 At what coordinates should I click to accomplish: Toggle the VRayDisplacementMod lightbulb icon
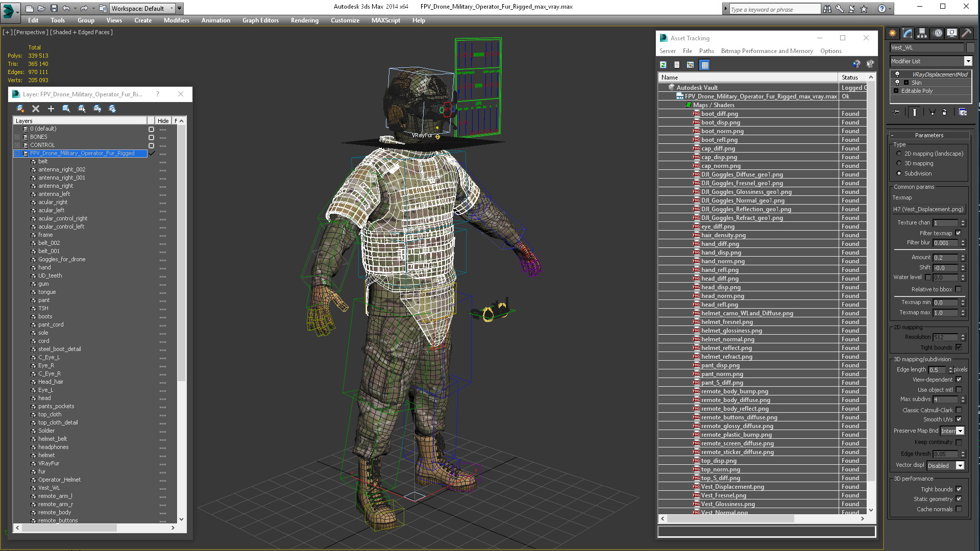(x=897, y=74)
